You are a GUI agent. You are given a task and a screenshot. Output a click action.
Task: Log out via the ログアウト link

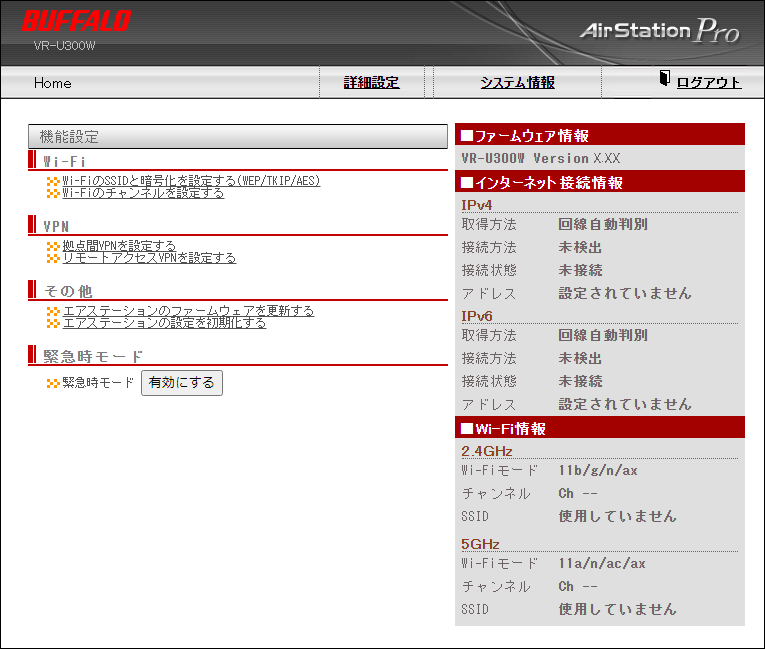709,83
